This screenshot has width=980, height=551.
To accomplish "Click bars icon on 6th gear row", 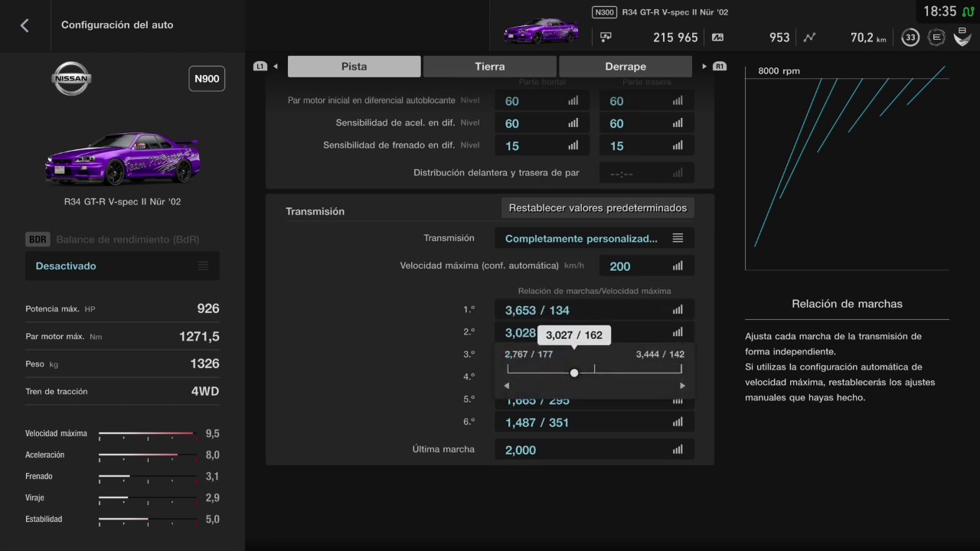I will (x=678, y=422).
